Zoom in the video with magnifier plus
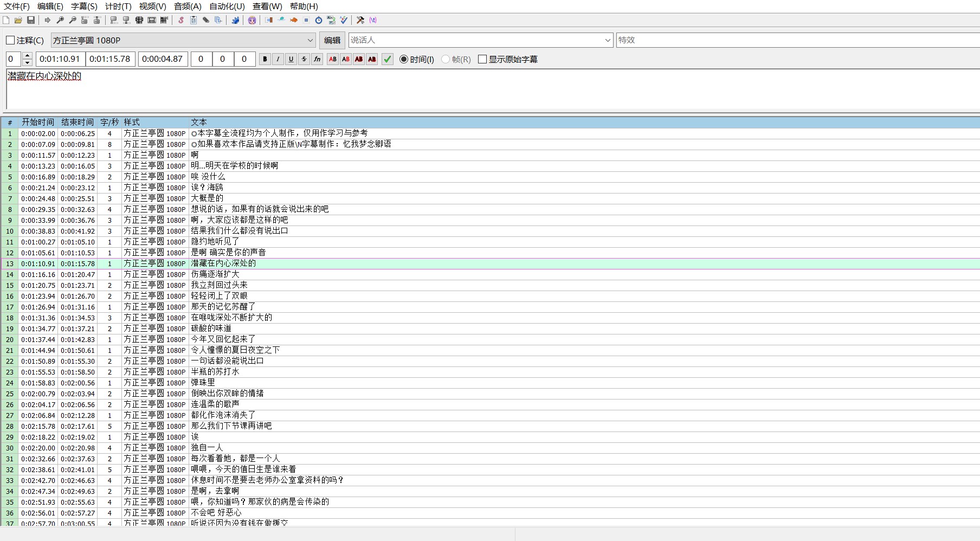The image size is (980, 541). click(60, 20)
